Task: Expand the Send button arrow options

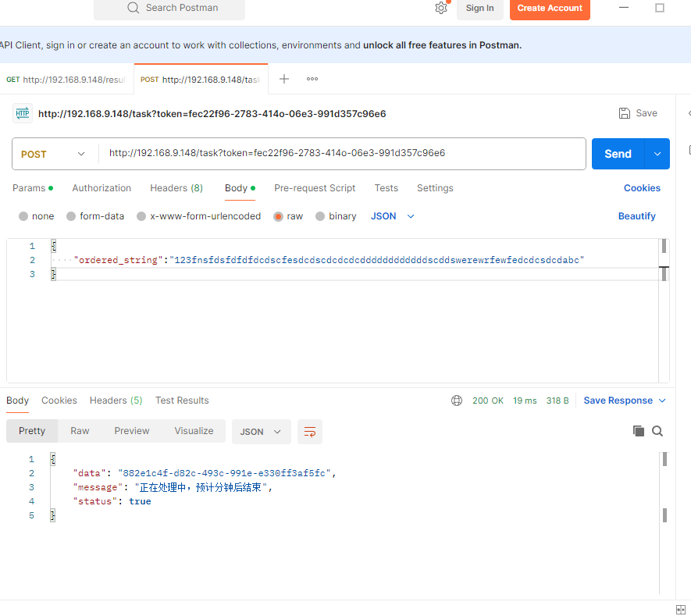Action: (x=657, y=154)
